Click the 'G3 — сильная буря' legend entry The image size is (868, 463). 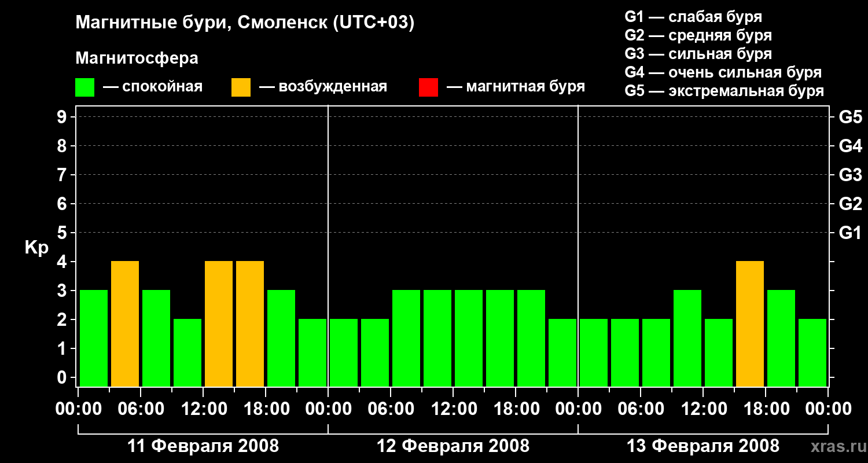(x=698, y=54)
